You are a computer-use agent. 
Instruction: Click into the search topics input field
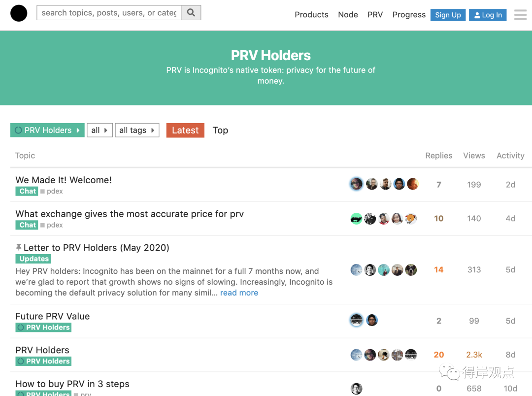pos(109,13)
